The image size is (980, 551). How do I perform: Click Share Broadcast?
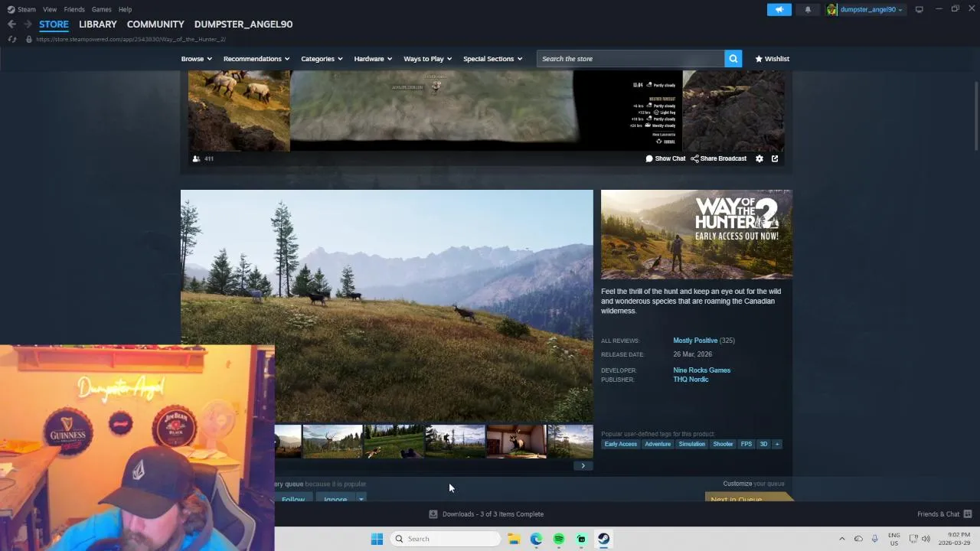tap(718, 158)
